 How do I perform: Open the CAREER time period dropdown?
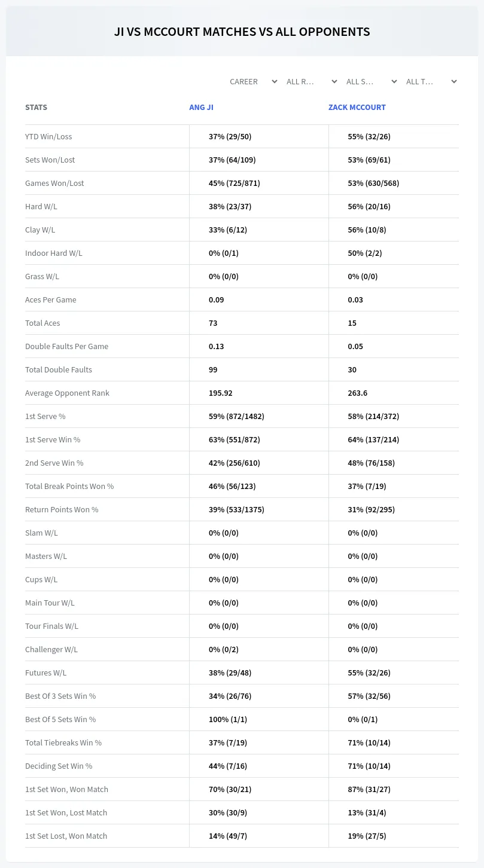(x=252, y=81)
